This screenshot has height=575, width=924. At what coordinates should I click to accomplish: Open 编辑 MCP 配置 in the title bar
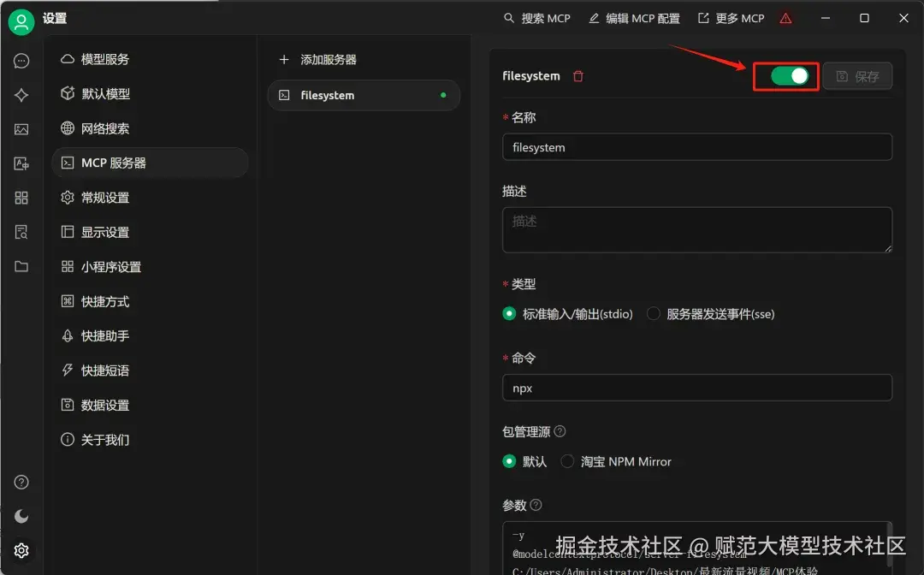point(634,18)
